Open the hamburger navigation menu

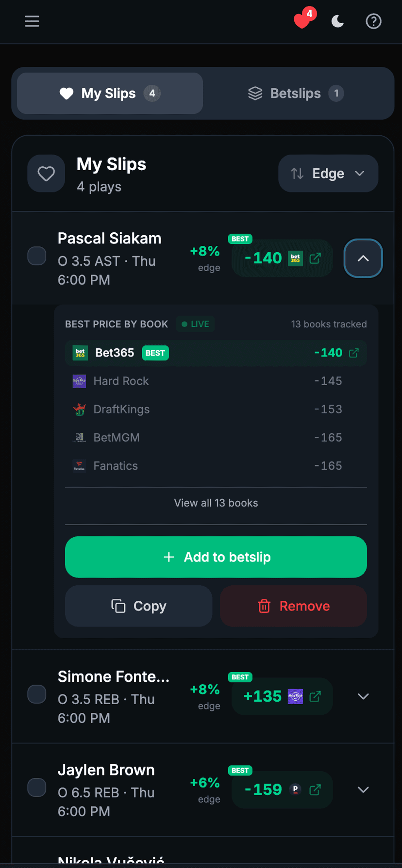pos(32,21)
